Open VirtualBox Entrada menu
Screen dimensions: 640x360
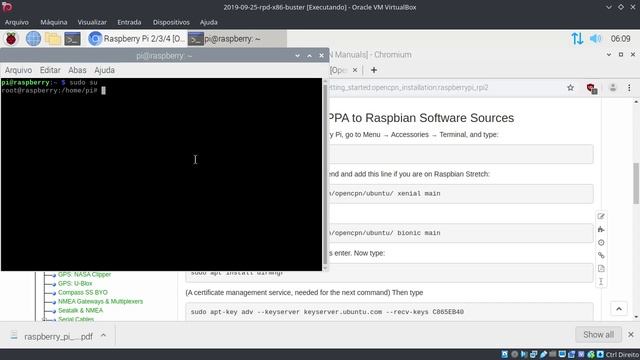coord(129,22)
